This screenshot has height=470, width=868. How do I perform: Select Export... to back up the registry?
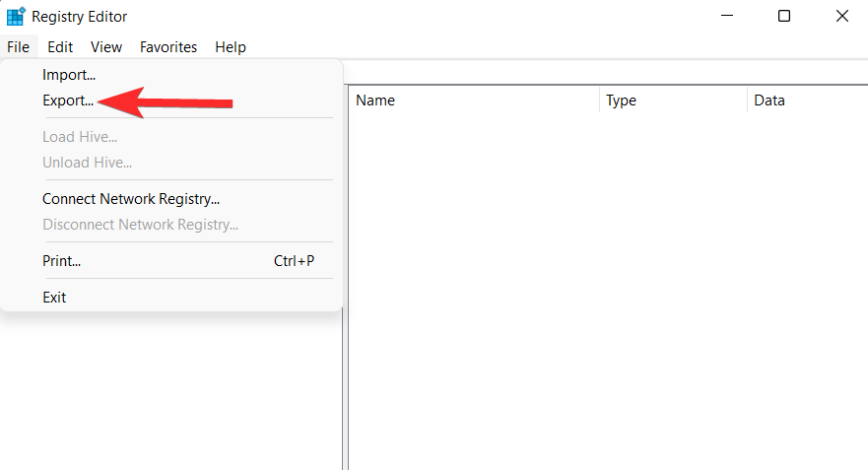[x=68, y=101]
